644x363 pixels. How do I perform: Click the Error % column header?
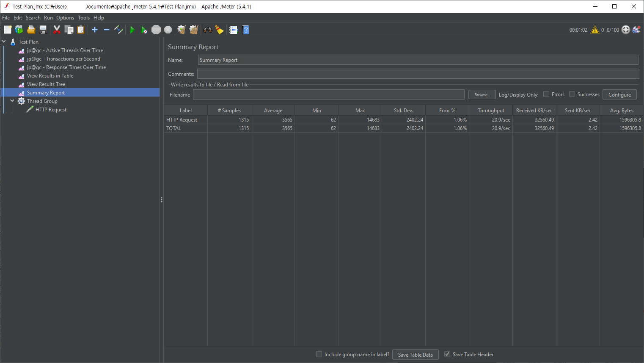447,110
